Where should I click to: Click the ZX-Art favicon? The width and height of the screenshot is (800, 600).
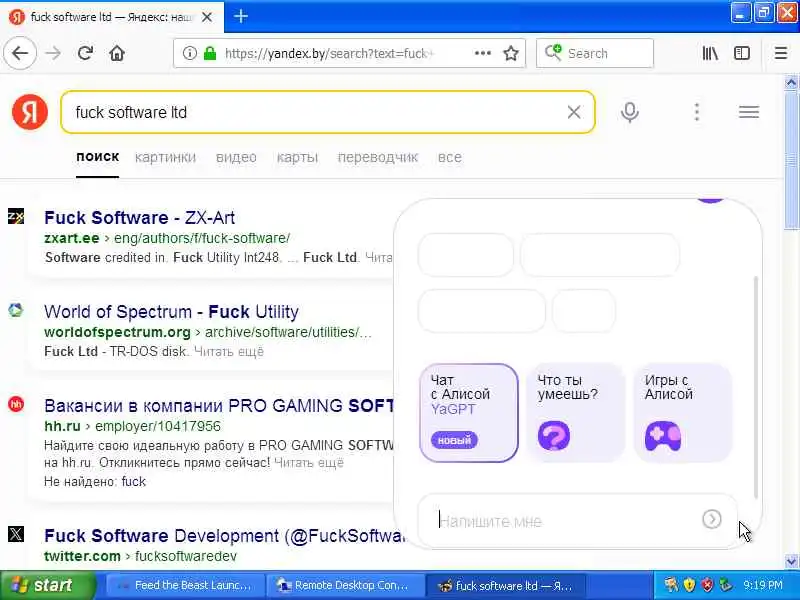(16, 216)
